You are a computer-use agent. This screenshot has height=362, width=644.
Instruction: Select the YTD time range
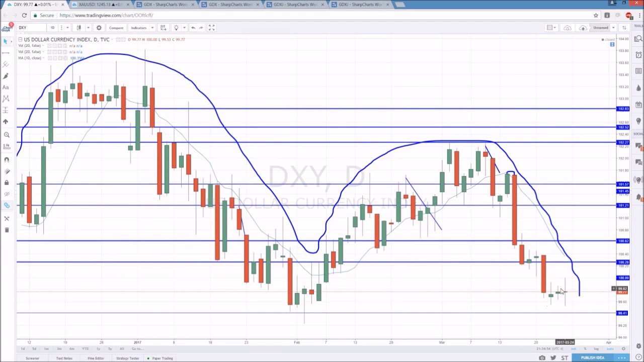85,349
